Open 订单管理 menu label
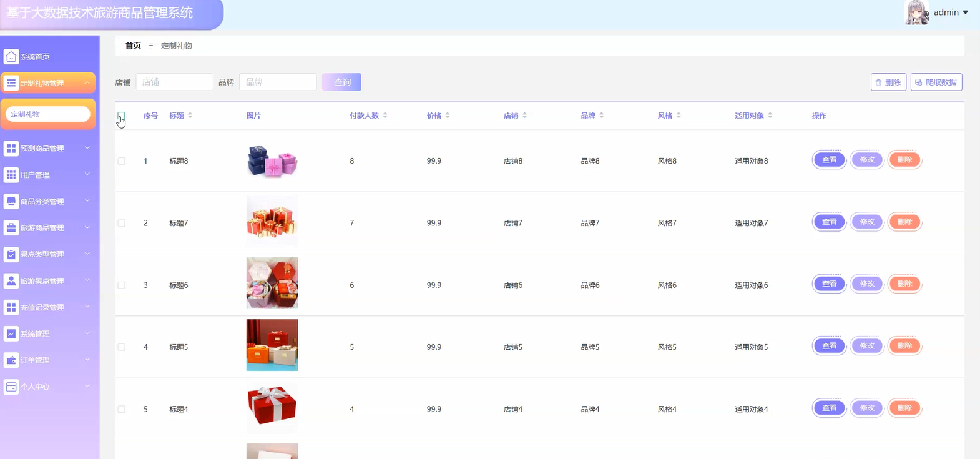The image size is (980, 459). coord(35,360)
